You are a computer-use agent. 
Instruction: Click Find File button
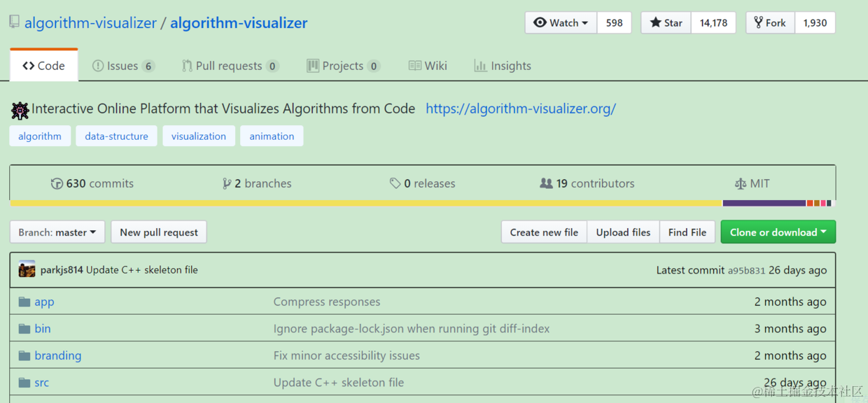pyautogui.click(x=687, y=232)
